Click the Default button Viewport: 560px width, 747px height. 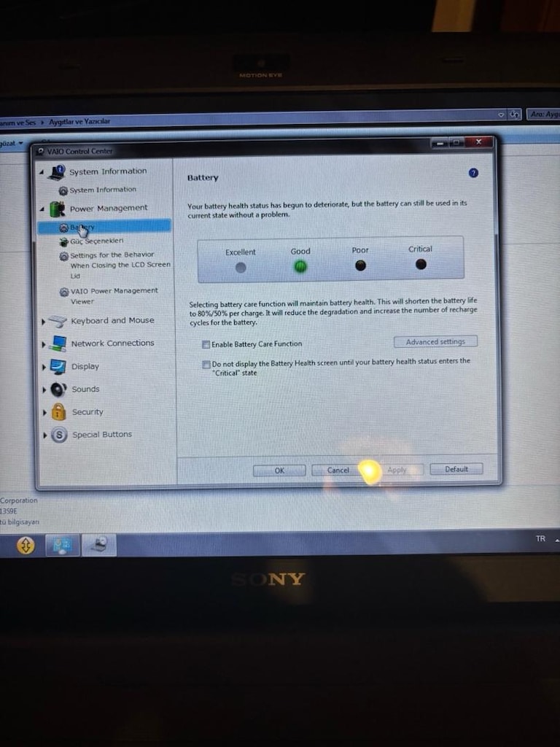(456, 469)
